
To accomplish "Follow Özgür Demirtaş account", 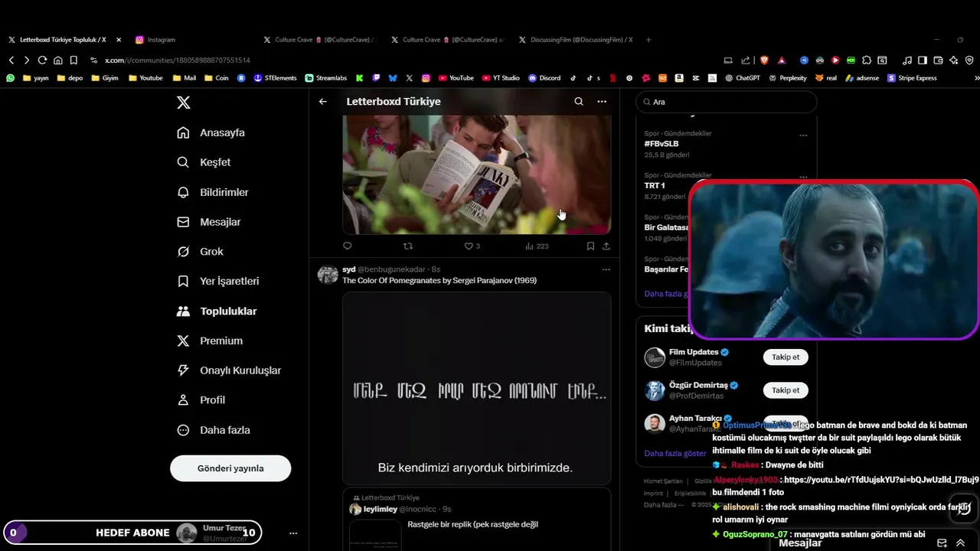I will coord(786,390).
